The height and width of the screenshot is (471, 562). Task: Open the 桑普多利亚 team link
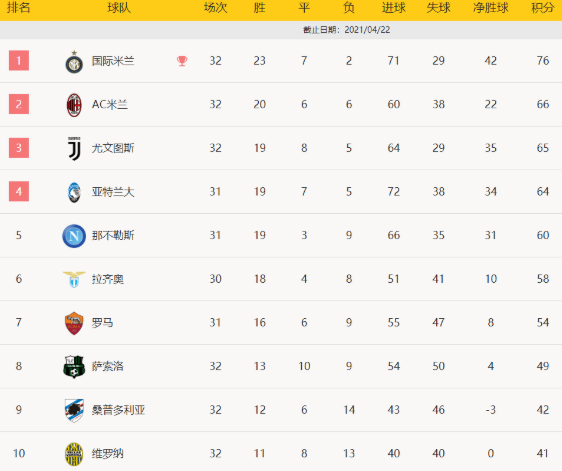coord(118,410)
